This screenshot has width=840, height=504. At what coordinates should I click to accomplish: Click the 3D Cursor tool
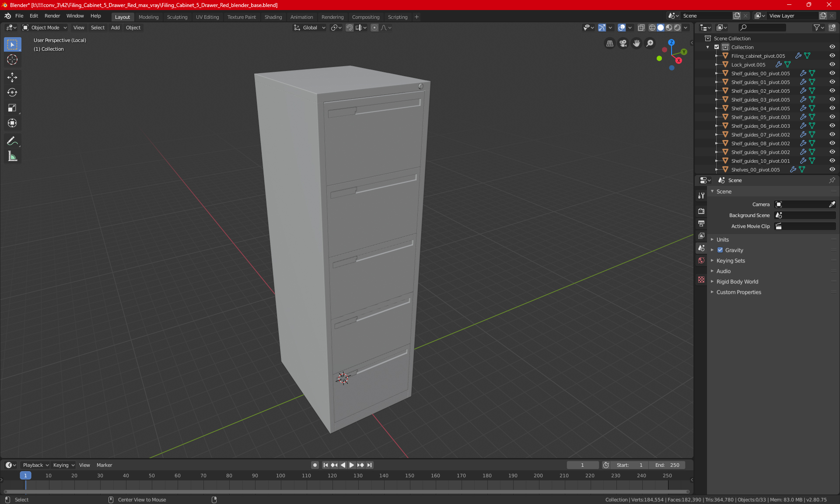12,59
